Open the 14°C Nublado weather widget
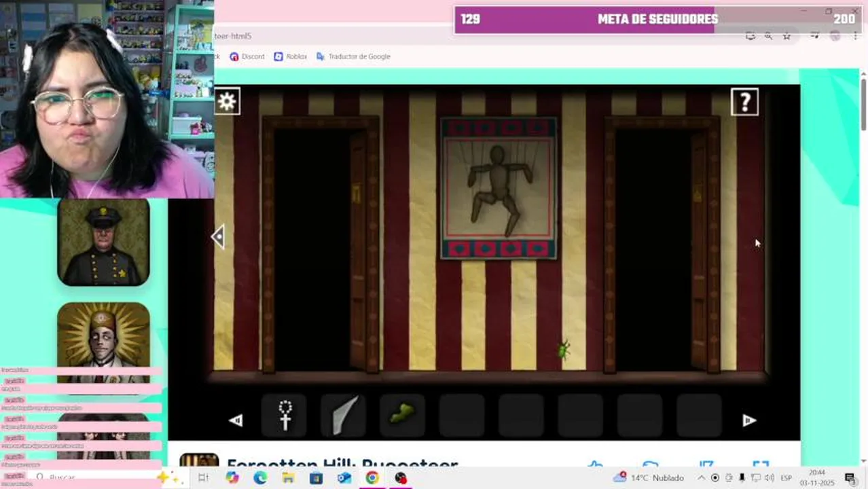 point(648,477)
